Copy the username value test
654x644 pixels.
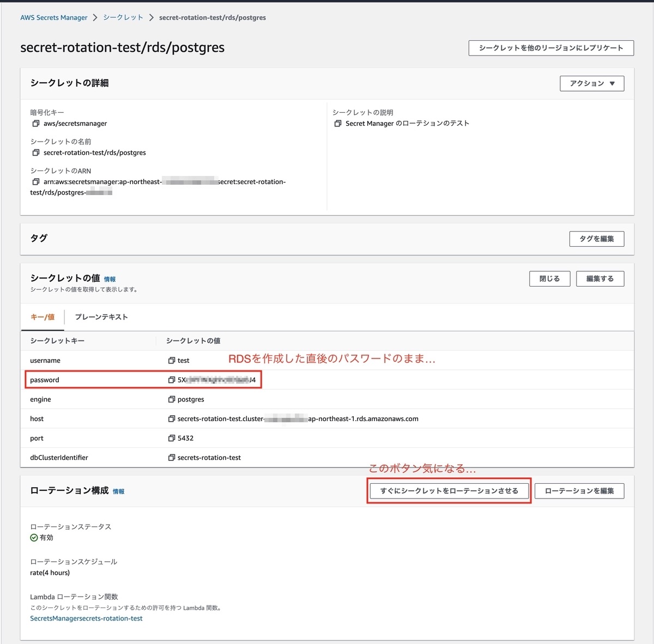[x=172, y=360]
